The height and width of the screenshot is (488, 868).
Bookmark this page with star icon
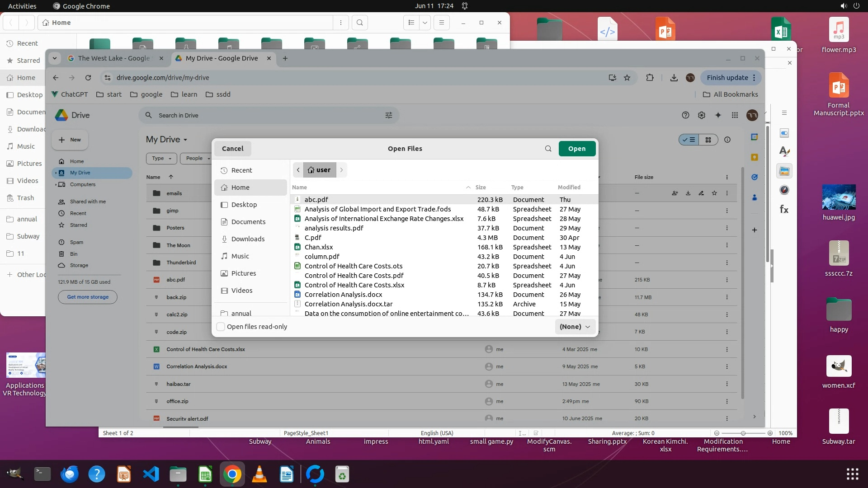point(627,78)
